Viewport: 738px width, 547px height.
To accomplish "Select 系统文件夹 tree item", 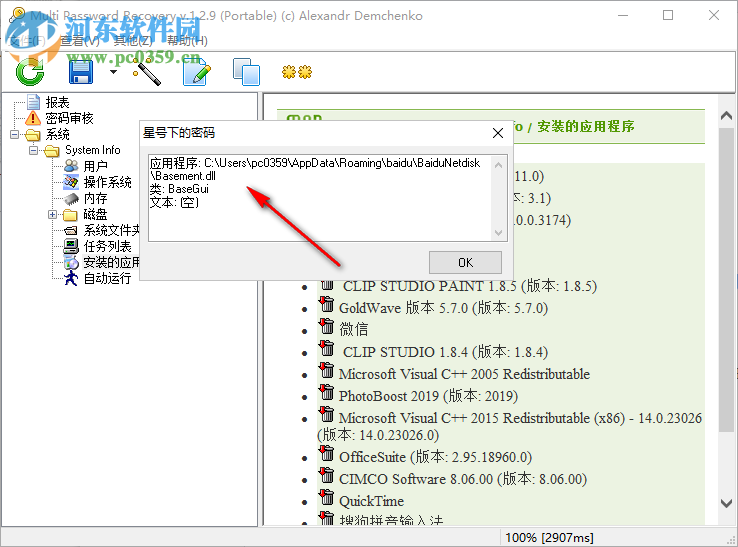I will [x=112, y=230].
